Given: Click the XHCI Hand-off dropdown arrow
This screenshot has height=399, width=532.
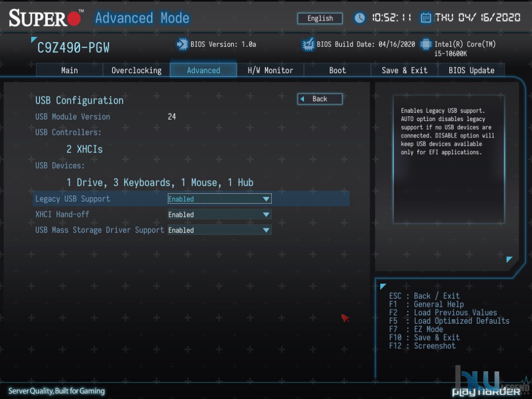Looking at the screenshot, I should pyautogui.click(x=266, y=215).
